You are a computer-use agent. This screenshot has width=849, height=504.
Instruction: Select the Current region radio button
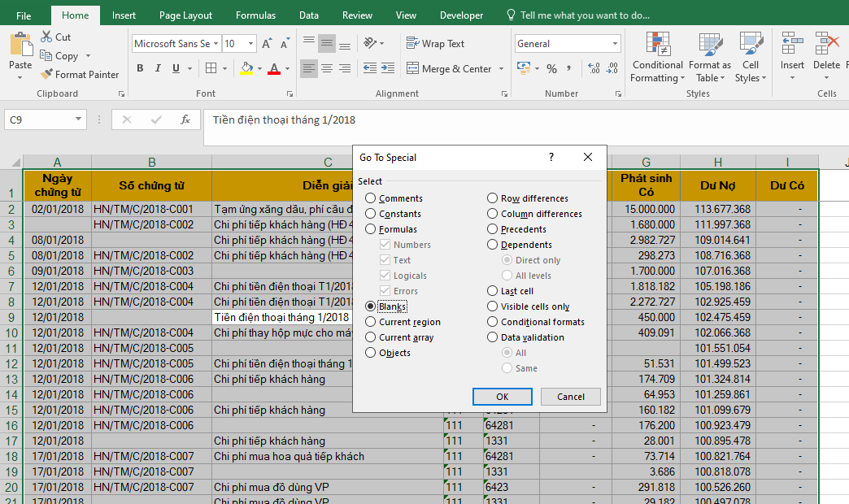(x=371, y=322)
